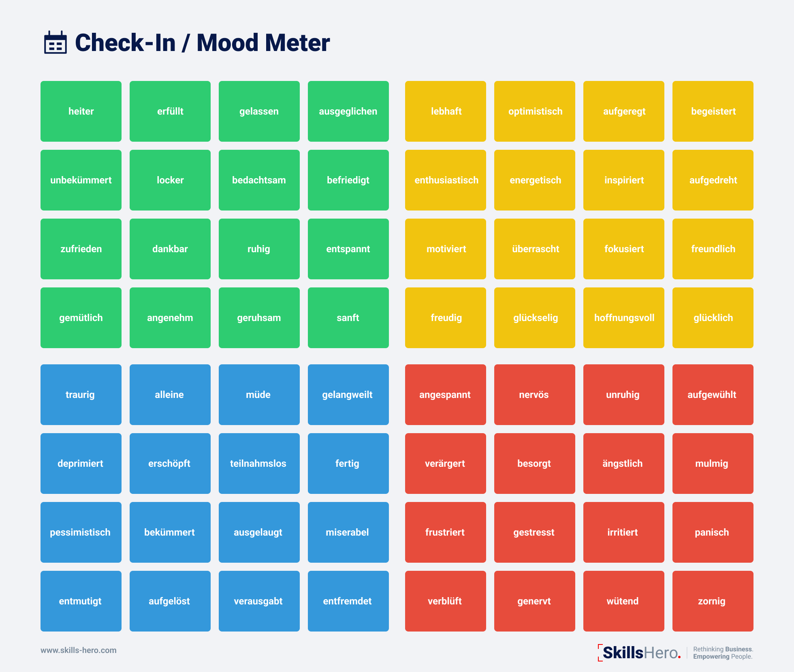This screenshot has height=672, width=794.
Task: Choose the 'gestresst' red card
Action: [535, 532]
